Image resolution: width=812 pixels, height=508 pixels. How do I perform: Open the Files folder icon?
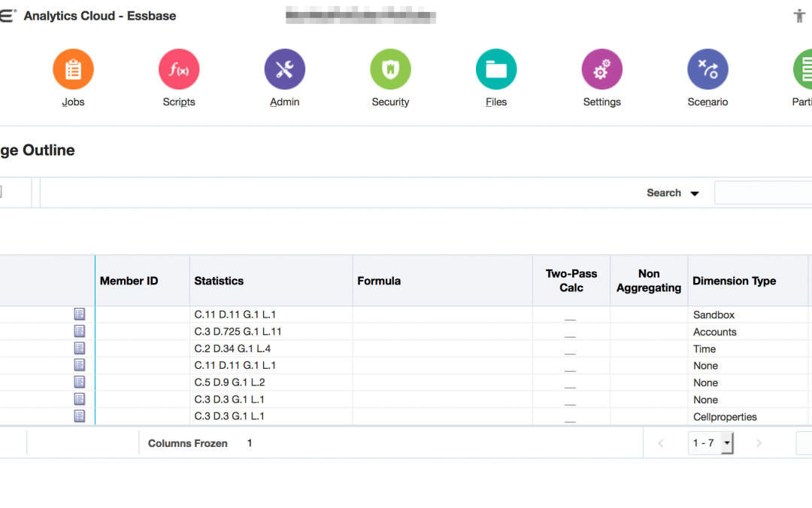tap(496, 69)
